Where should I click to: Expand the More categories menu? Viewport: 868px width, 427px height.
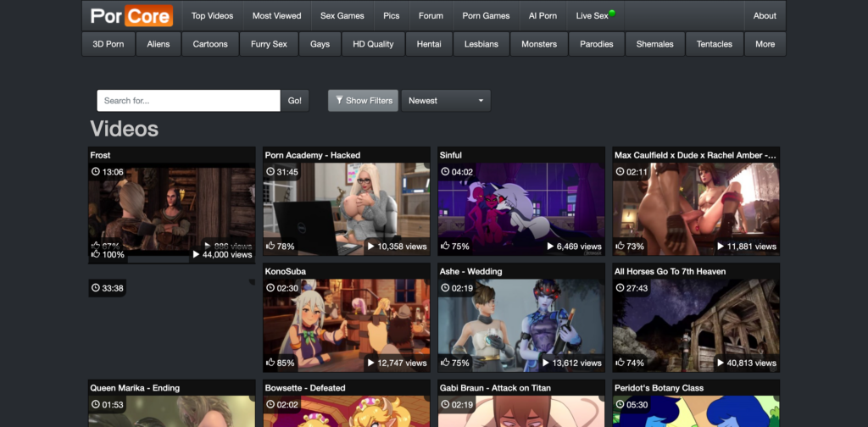pos(765,44)
